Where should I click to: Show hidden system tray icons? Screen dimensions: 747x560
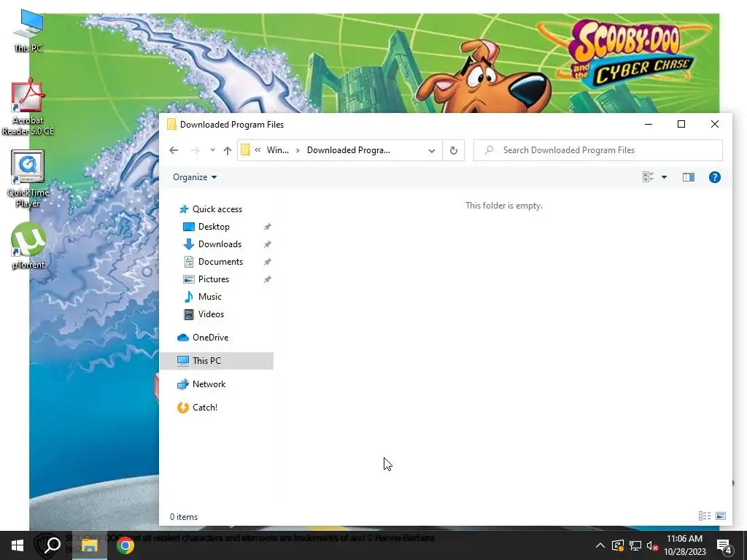click(x=600, y=545)
